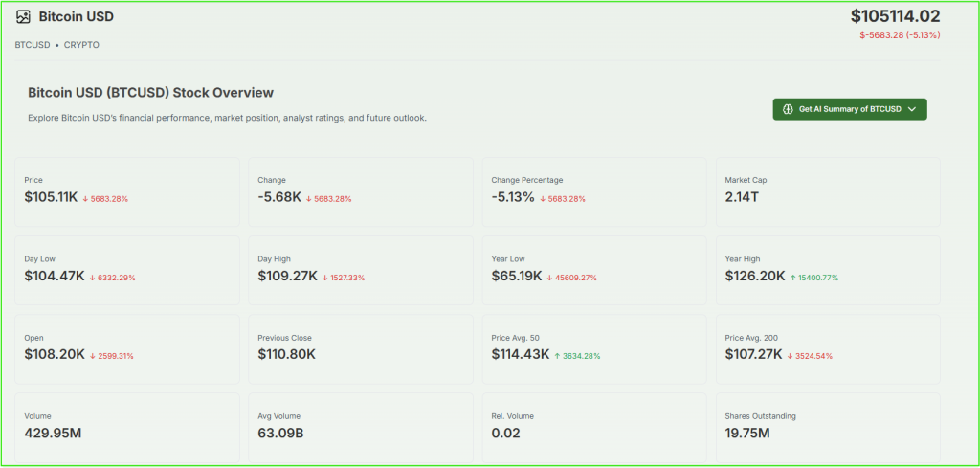Open the Volume 429.95M card
This screenshot has height=468, width=980.
pyautogui.click(x=127, y=427)
